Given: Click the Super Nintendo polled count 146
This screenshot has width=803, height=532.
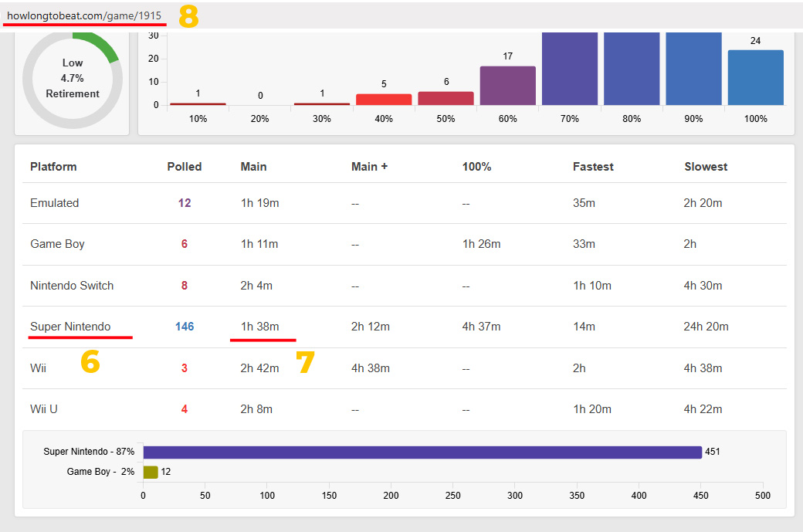Looking at the screenshot, I should [x=184, y=327].
